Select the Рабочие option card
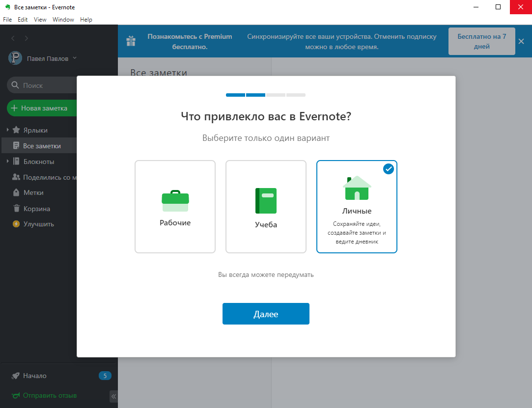Viewport: 532px width, 408px height. coord(175,207)
